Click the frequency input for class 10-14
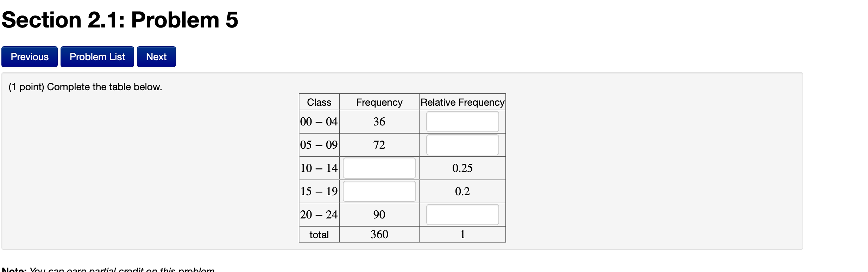Image resolution: width=868 pixels, height=272 pixels. [379, 168]
